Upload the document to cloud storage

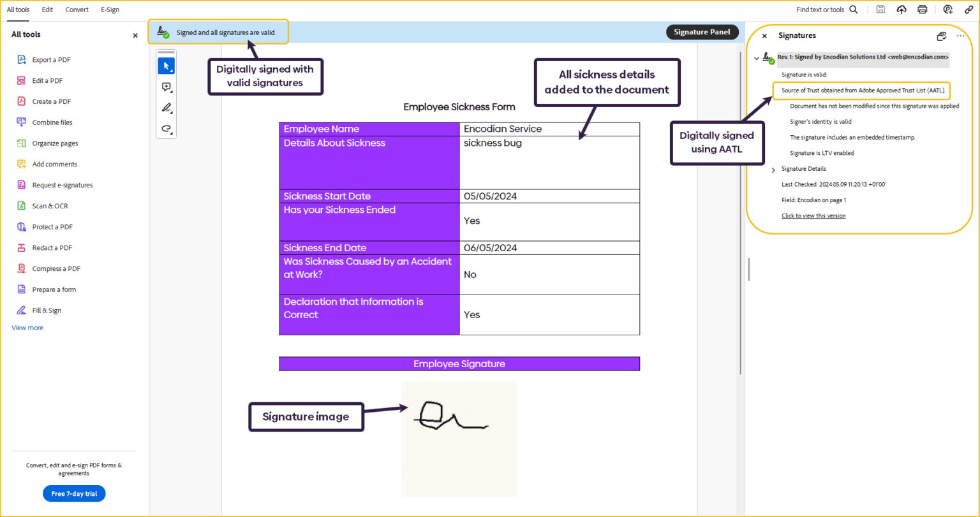(x=901, y=9)
